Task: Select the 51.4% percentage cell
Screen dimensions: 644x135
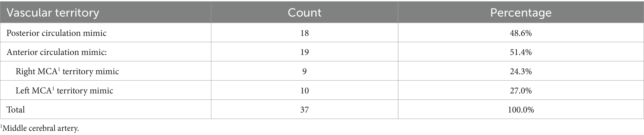Action: 521,52
